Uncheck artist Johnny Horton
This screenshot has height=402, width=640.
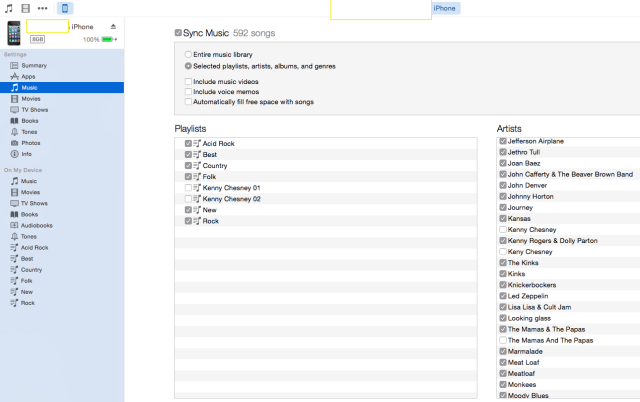[503, 196]
